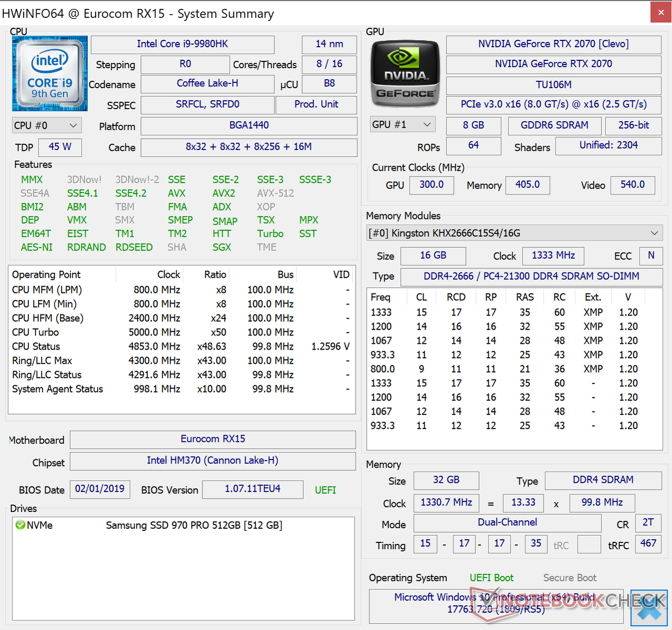The image size is (672, 630).
Task: Open the CPU #0 selector dropdown
Action: click(47, 125)
